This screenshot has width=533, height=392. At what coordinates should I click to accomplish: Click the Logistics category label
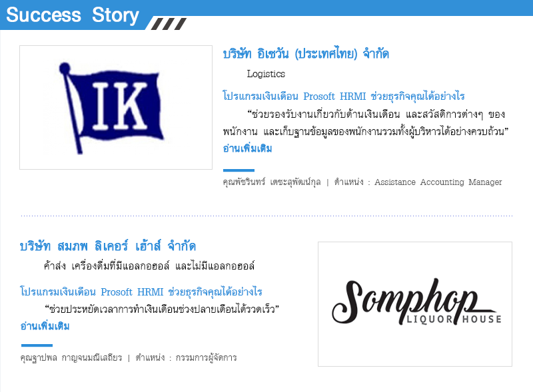click(x=266, y=74)
